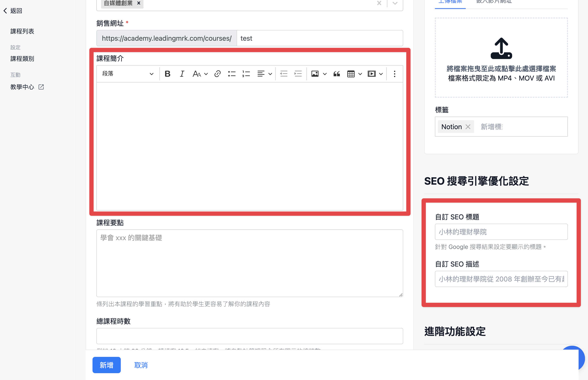Create a bulleted list
The width and height of the screenshot is (588, 380).
click(x=232, y=74)
